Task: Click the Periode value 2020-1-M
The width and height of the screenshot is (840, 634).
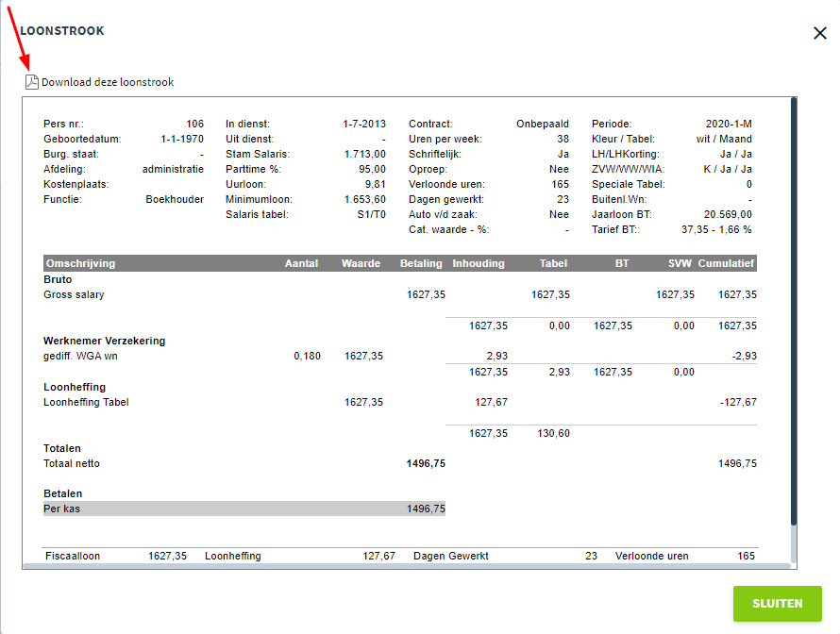Action: pos(729,124)
